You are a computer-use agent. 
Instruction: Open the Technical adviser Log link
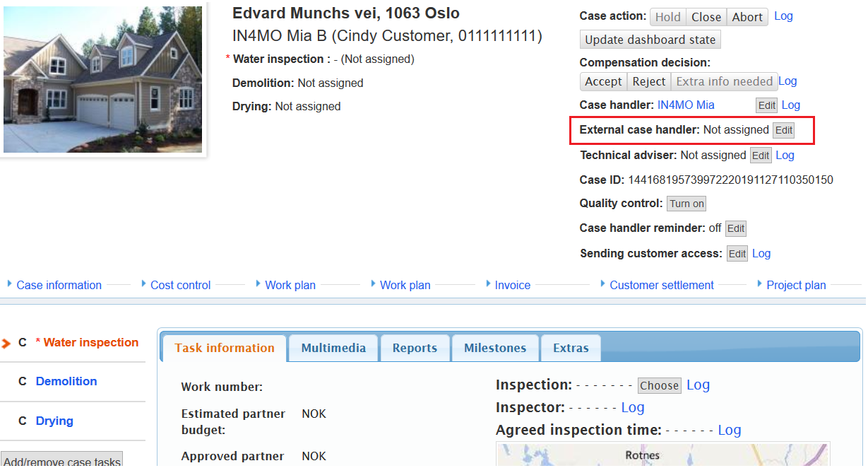point(785,156)
